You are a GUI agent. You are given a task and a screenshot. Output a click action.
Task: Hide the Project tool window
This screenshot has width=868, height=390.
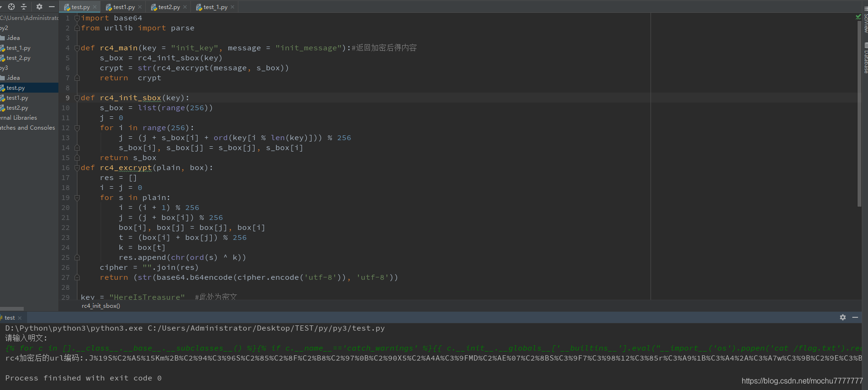[52, 7]
